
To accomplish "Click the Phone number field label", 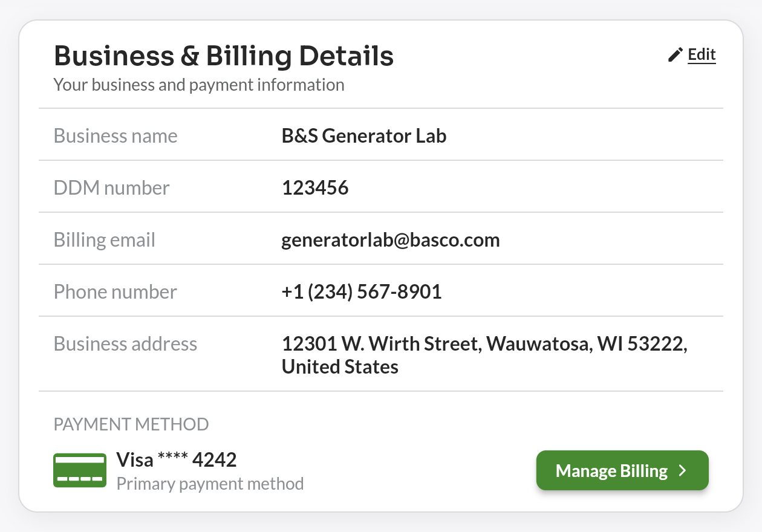I will (x=116, y=292).
